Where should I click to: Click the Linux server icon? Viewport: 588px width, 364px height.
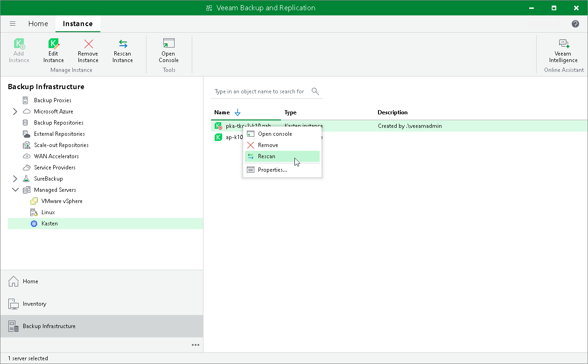pyautogui.click(x=34, y=212)
